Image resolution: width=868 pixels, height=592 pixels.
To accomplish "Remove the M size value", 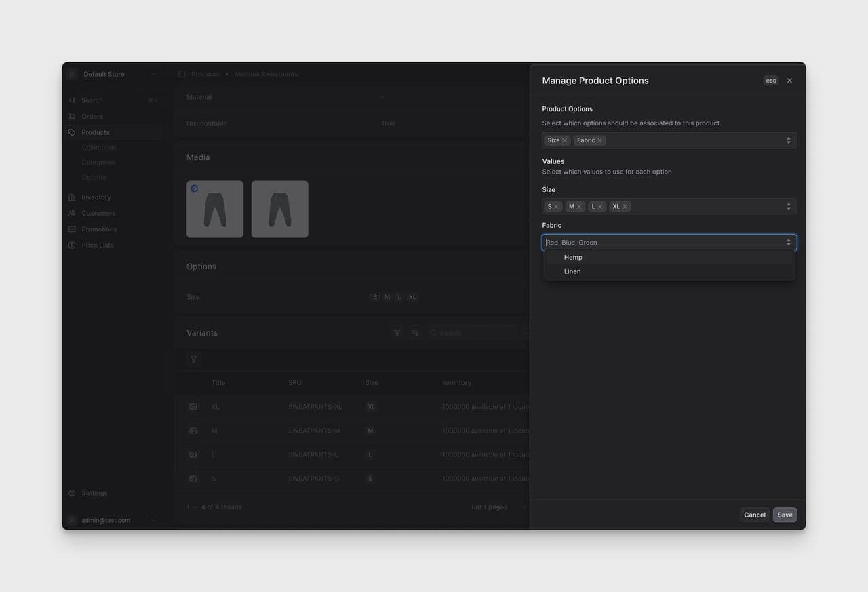I will pyautogui.click(x=579, y=207).
